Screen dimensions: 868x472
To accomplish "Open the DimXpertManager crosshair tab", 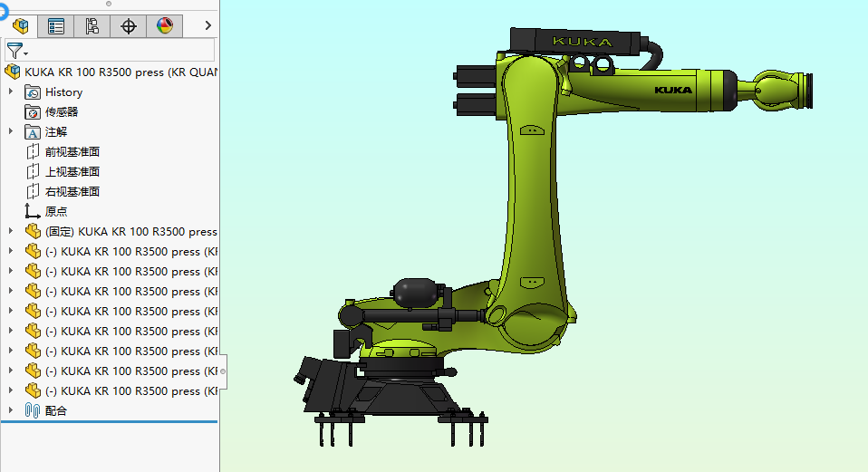I will click(x=129, y=25).
